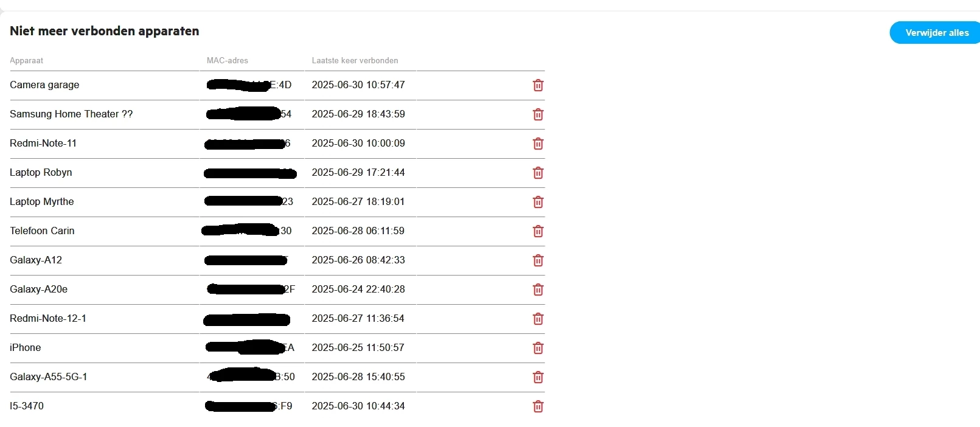Click the Laatste keer verbonden header

click(x=355, y=60)
